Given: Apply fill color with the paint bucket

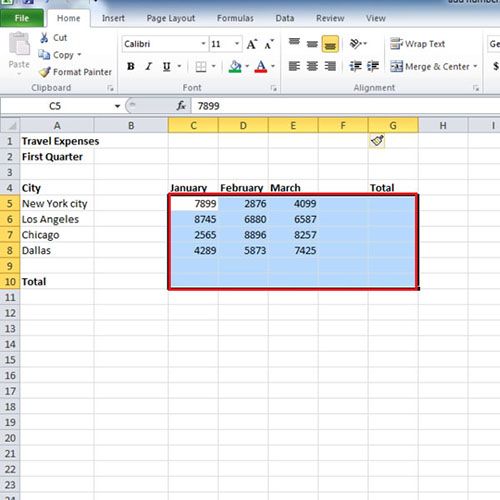Looking at the screenshot, I should point(235,67).
